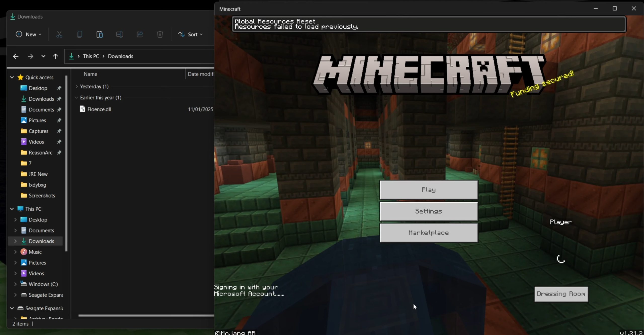Image resolution: width=644 pixels, height=335 pixels.
Task: Go back with the left arrow button
Action: click(x=16, y=56)
